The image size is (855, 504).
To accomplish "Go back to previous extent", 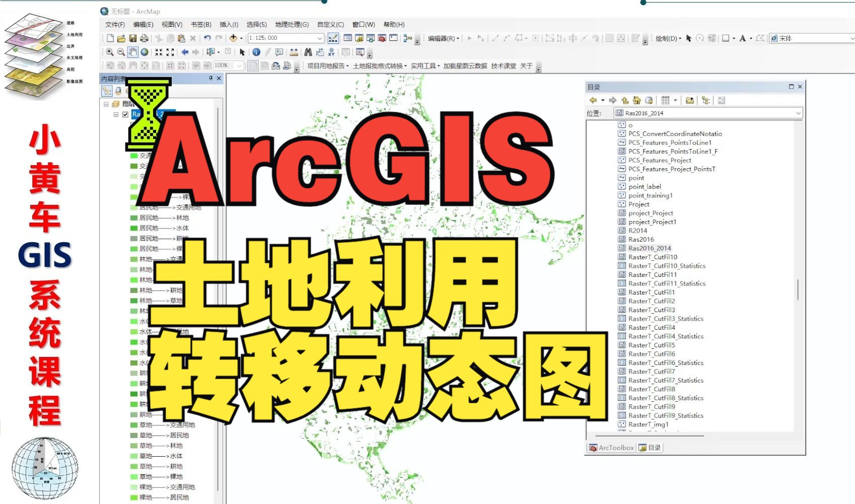I will [x=185, y=52].
